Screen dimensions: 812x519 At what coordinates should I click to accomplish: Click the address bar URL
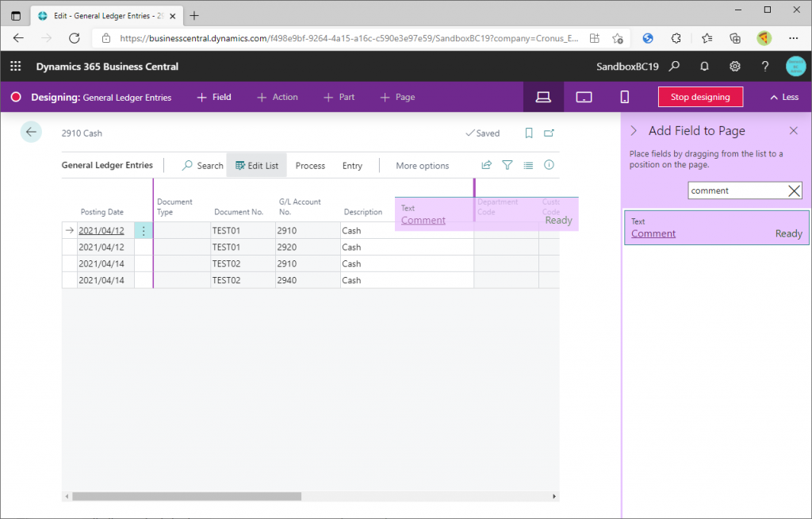pos(349,38)
